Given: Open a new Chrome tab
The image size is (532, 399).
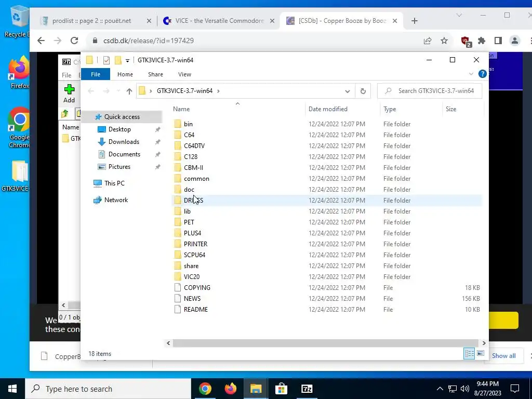Looking at the screenshot, I should coord(414,21).
